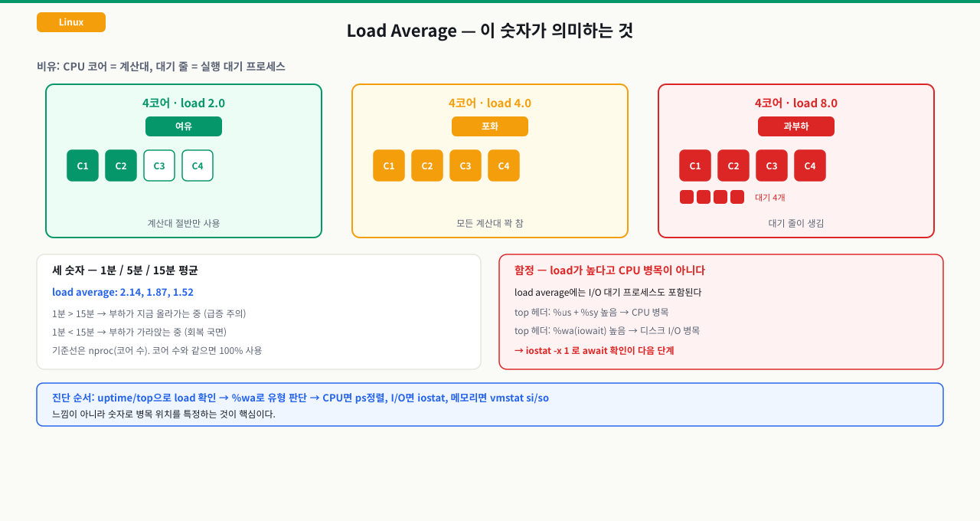Click line 기준선은 nproc(코어 수)

(157, 350)
